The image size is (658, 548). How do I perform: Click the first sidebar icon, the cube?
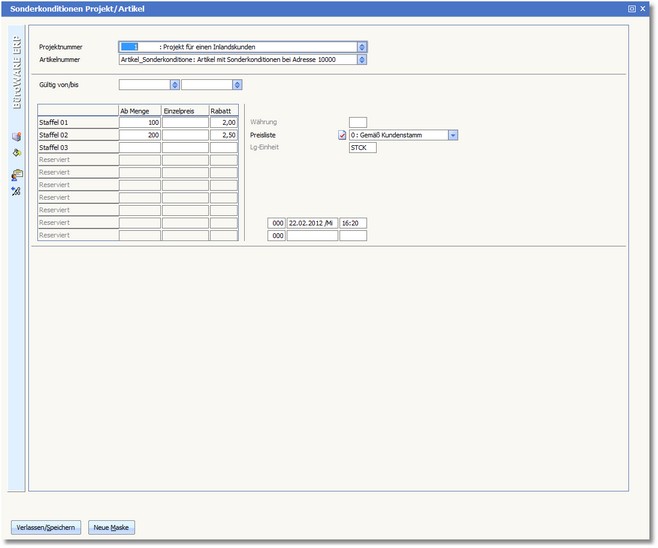(x=16, y=136)
